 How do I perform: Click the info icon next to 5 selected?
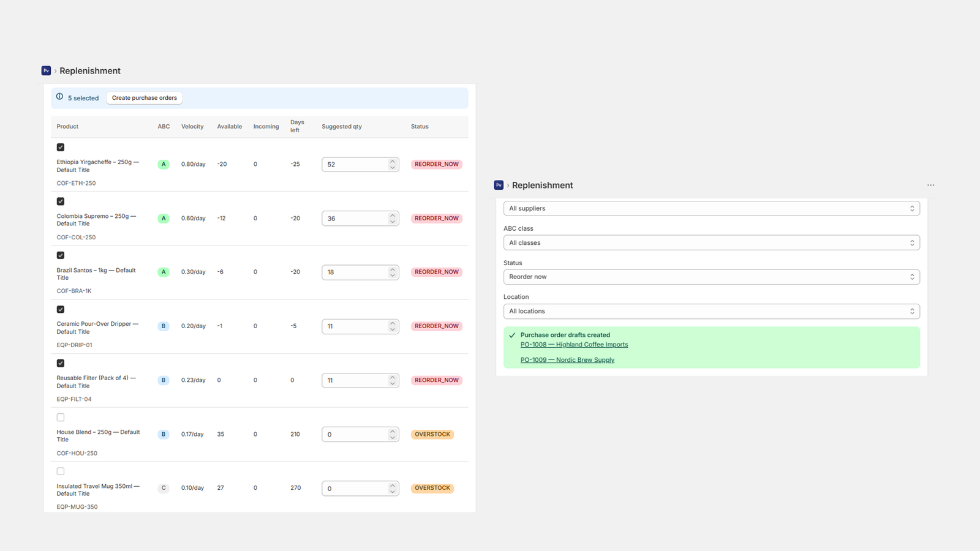point(59,97)
